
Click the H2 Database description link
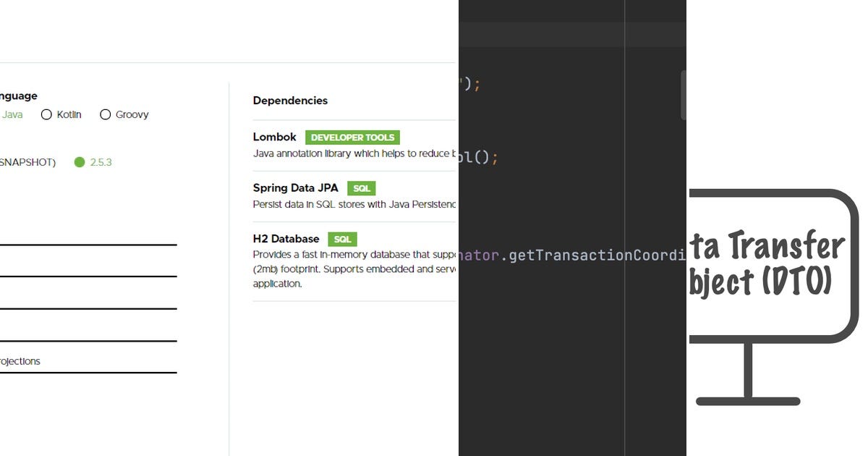[x=354, y=269]
